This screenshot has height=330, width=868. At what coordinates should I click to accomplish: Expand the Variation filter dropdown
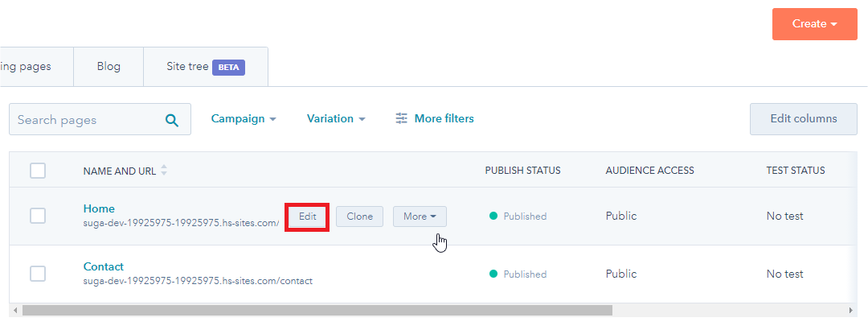coord(336,118)
